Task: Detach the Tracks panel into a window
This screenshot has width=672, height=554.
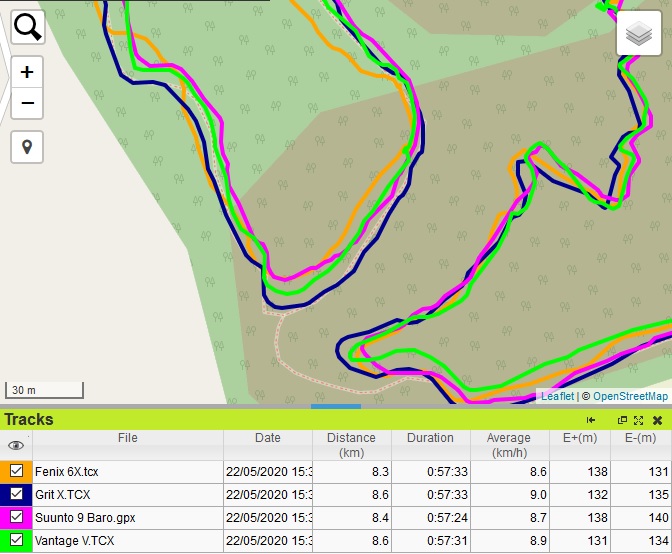Action: point(622,420)
